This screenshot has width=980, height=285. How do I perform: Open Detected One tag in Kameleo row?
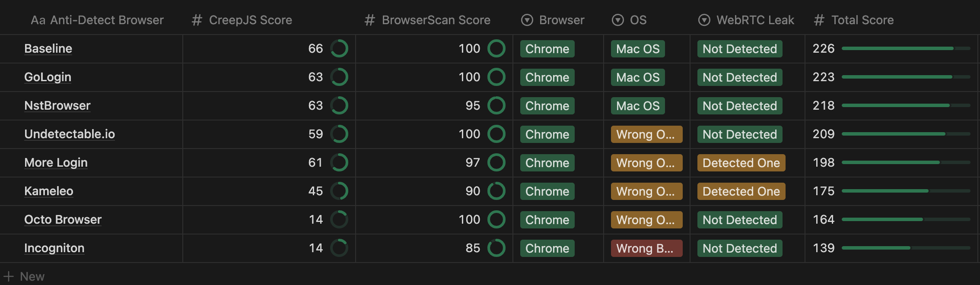pyautogui.click(x=741, y=191)
